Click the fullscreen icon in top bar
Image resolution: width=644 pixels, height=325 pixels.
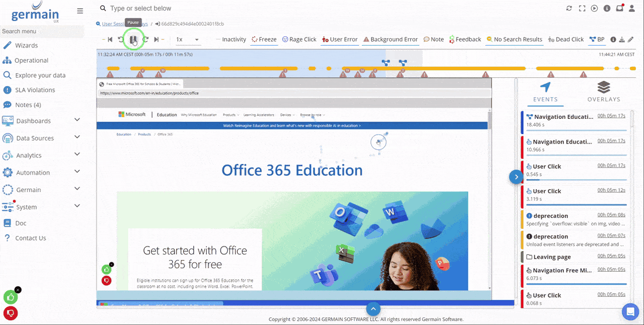point(581,8)
